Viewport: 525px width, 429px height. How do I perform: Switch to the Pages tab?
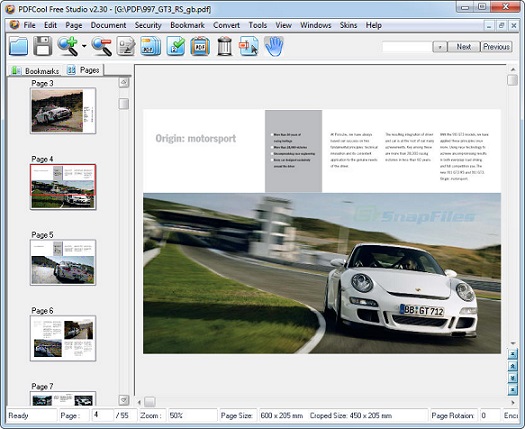tap(84, 70)
